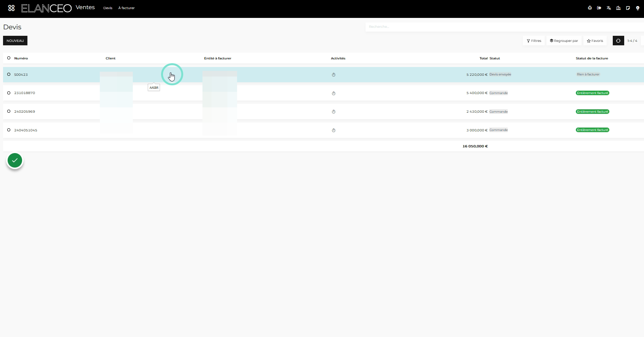This screenshot has height=337, width=644.
Task: Click the ELANCEO logo
Action: point(46,8)
